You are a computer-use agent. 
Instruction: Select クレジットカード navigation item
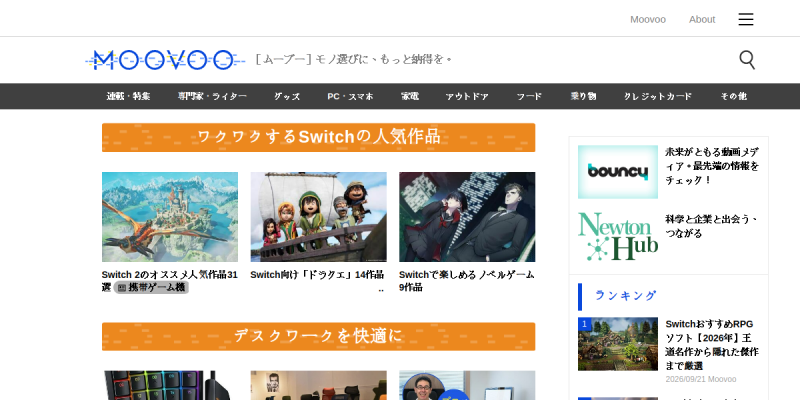coord(658,96)
